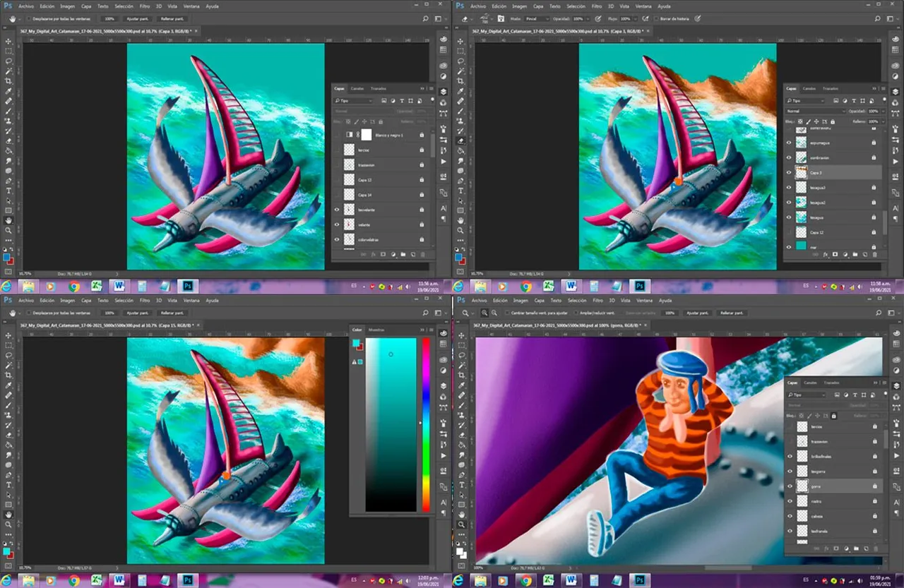
Task: Click trash icon in top-right layers panel
Action: coord(875,253)
